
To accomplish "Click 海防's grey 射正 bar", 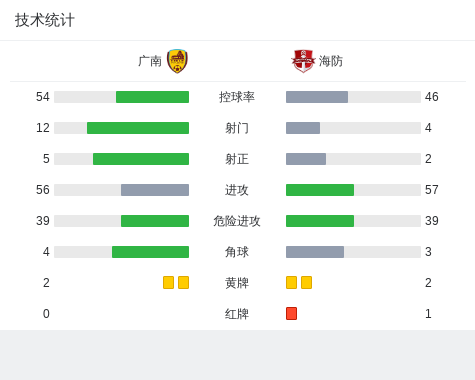I will pos(306,159).
